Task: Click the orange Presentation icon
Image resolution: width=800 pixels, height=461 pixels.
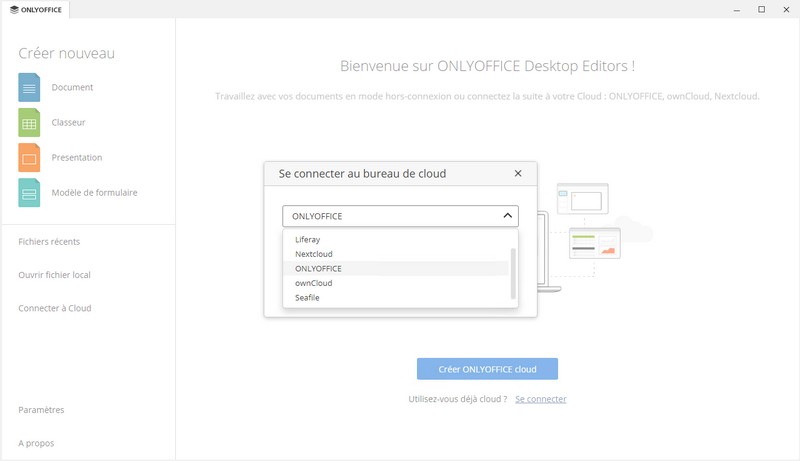Action: click(x=29, y=158)
